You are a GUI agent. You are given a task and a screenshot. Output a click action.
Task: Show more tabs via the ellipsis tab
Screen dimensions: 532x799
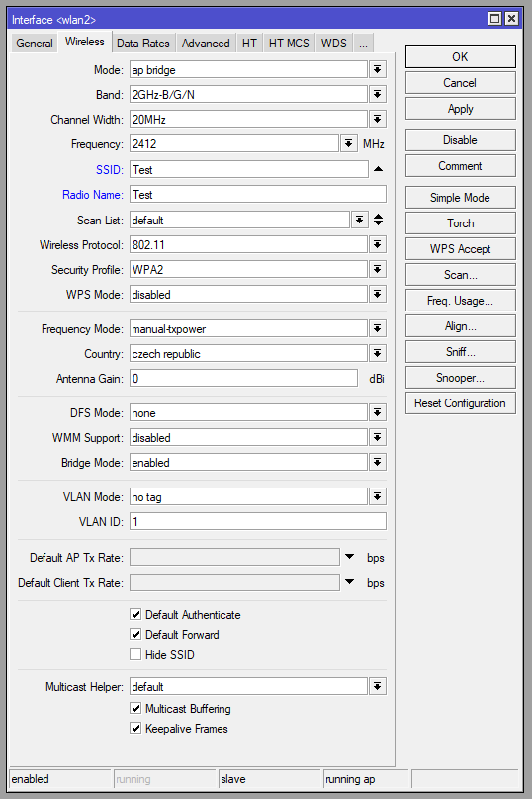pos(363,44)
